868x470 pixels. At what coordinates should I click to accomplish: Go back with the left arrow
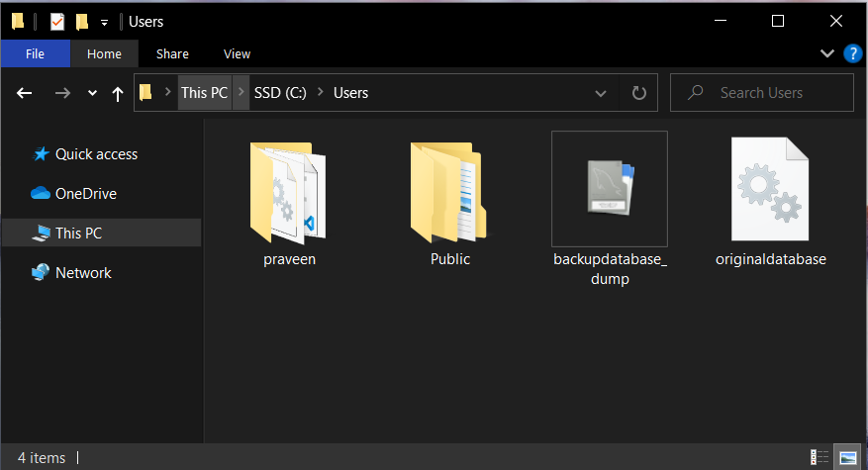tap(24, 93)
